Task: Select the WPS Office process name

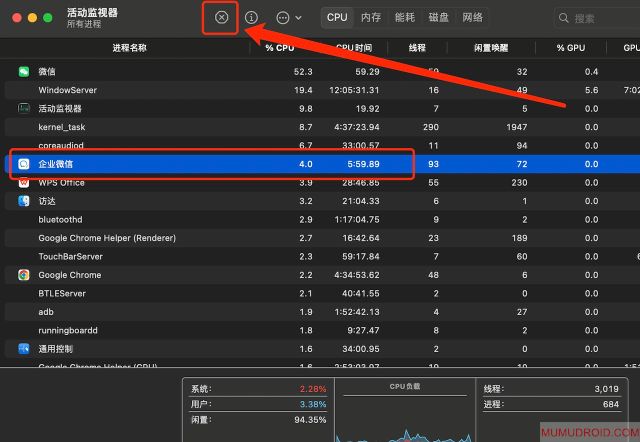Action: [62, 182]
